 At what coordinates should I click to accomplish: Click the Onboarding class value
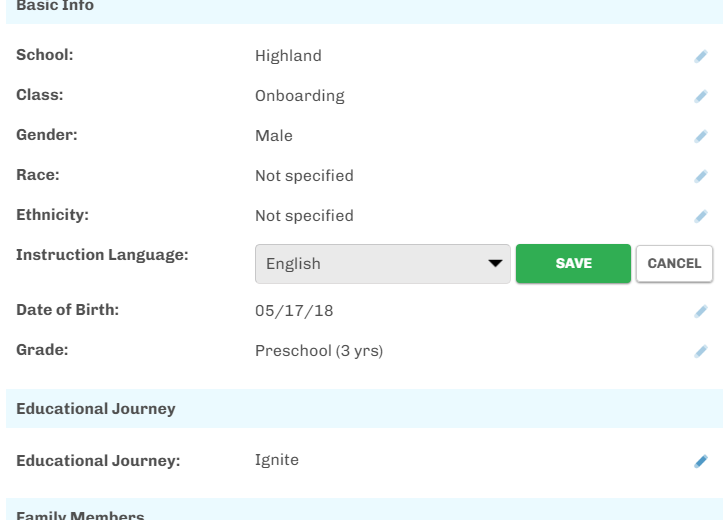[x=299, y=96]
